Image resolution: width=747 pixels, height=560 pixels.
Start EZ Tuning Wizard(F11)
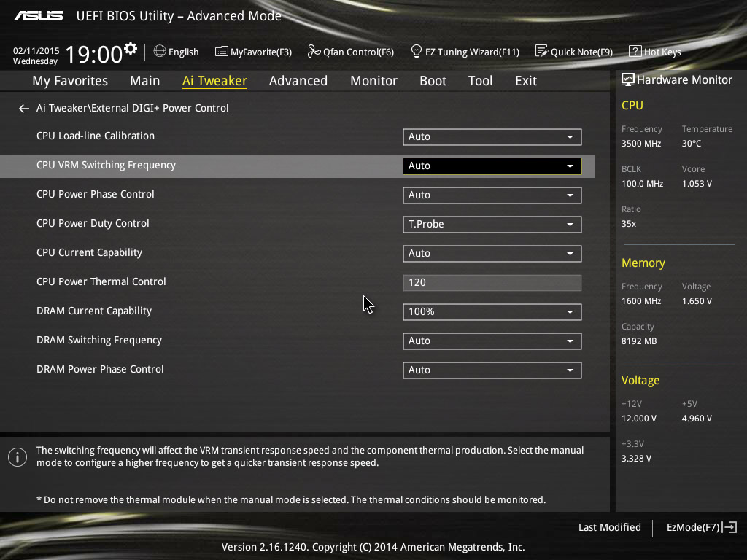click(x=472, y=52)
